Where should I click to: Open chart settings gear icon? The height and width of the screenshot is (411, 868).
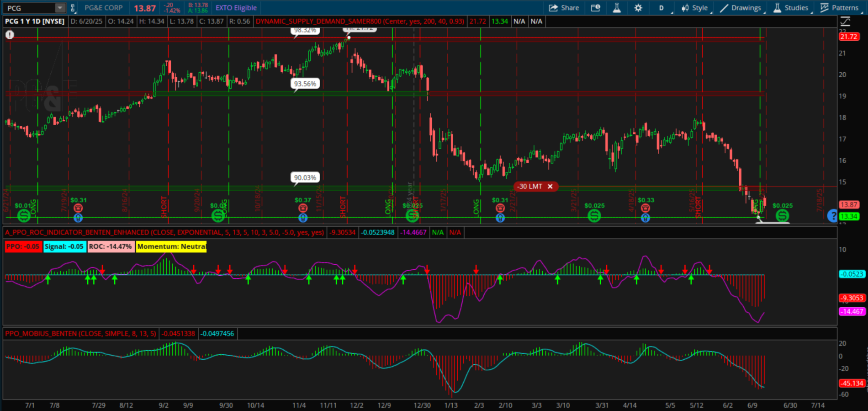638,8
